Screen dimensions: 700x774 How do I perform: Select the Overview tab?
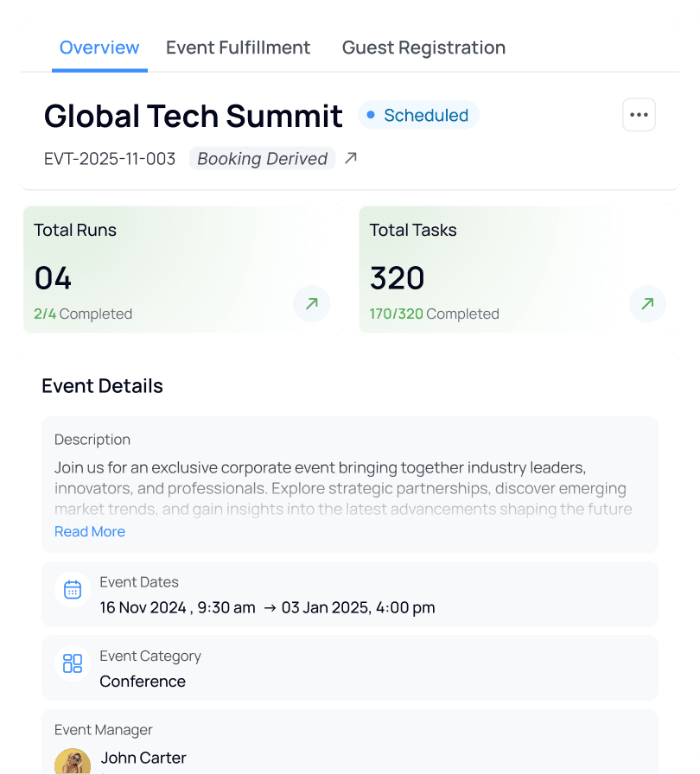[99, 48]
